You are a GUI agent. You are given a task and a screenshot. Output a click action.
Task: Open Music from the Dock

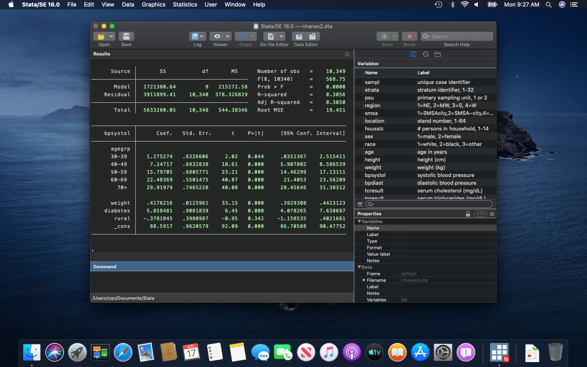(329, 352)
